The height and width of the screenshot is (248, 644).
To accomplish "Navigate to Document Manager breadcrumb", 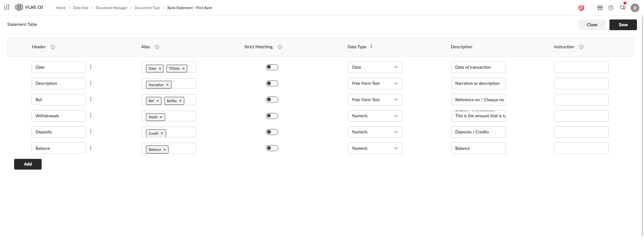I will [x=111, y=8].
